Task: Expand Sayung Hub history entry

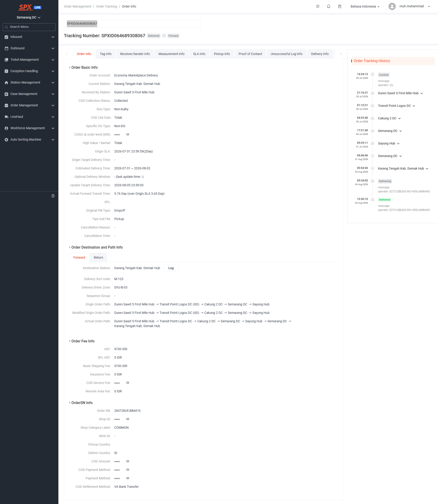Action: 398,144
